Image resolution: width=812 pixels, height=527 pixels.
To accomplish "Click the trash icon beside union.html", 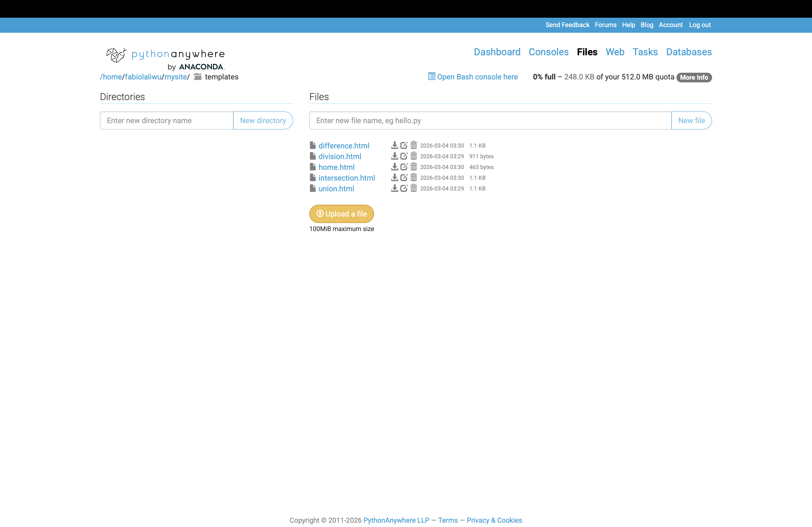I will coord(414,189).
